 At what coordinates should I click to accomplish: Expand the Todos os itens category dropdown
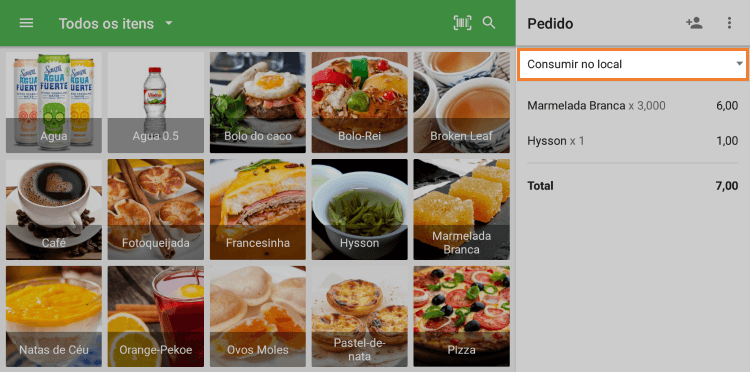click(115, 23)
